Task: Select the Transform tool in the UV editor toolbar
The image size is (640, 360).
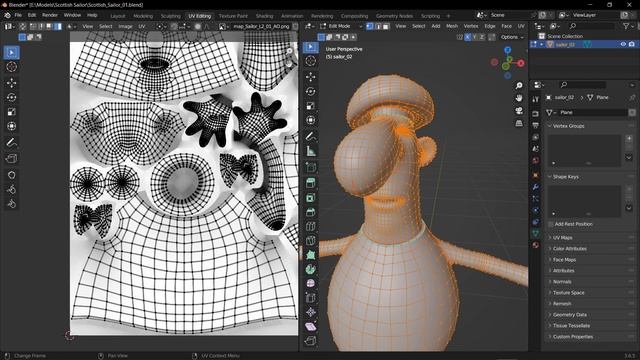Action: point(11,126)
